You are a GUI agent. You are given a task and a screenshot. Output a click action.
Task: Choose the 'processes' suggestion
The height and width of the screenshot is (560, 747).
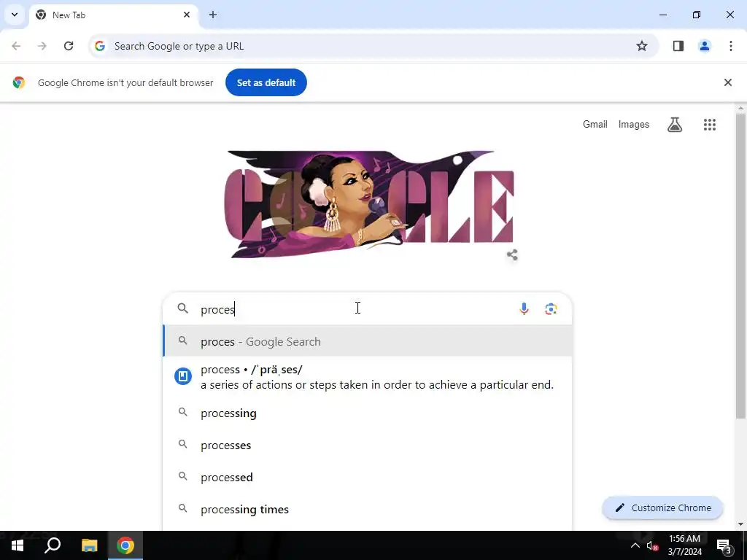tap(368, 446)
